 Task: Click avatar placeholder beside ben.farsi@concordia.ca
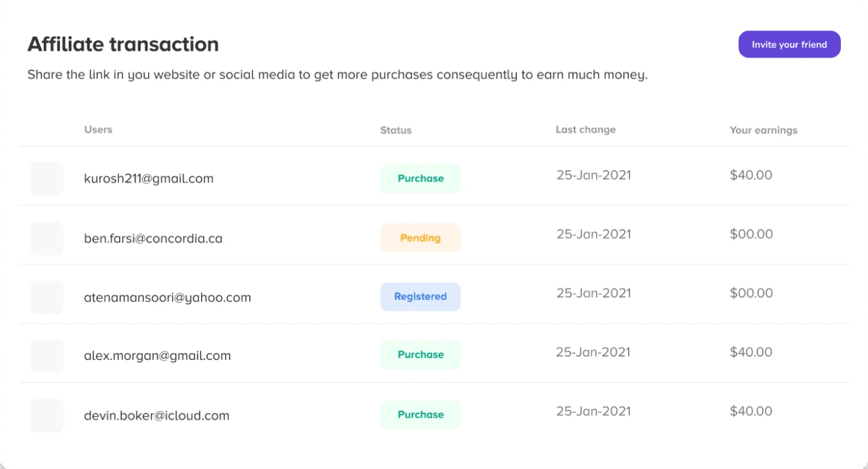pyautogui.click(x=47, y=238)
